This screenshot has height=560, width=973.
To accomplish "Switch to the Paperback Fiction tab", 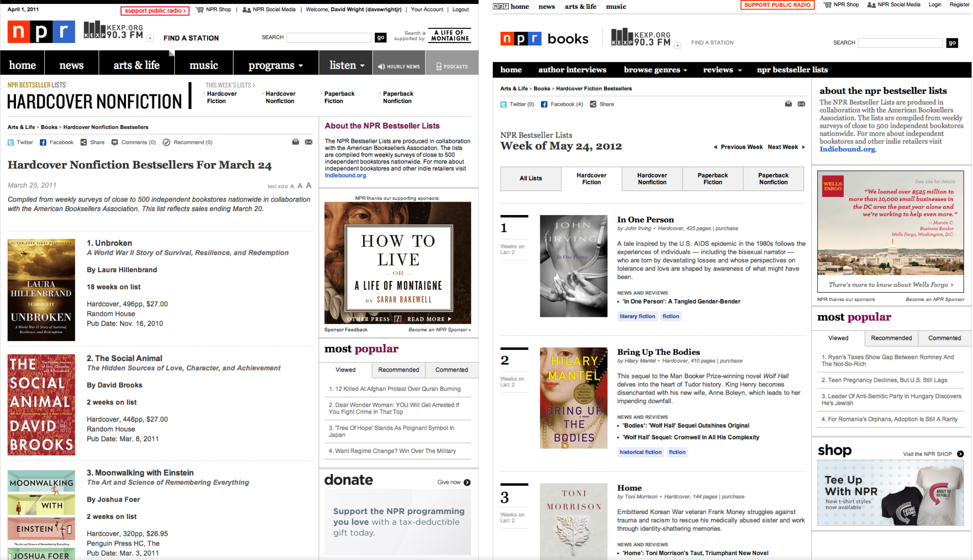I will 712,179.
